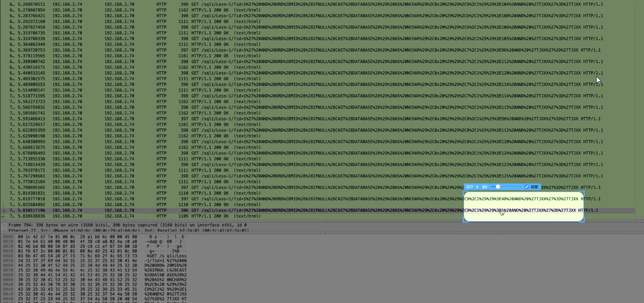Select packet at time 5.830517196
The image size is (644, 303).
[x=318, y=210]
